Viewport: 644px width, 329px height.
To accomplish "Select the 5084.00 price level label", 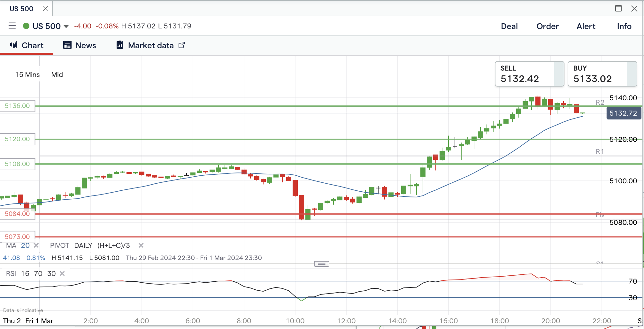I will coord(17,214).
